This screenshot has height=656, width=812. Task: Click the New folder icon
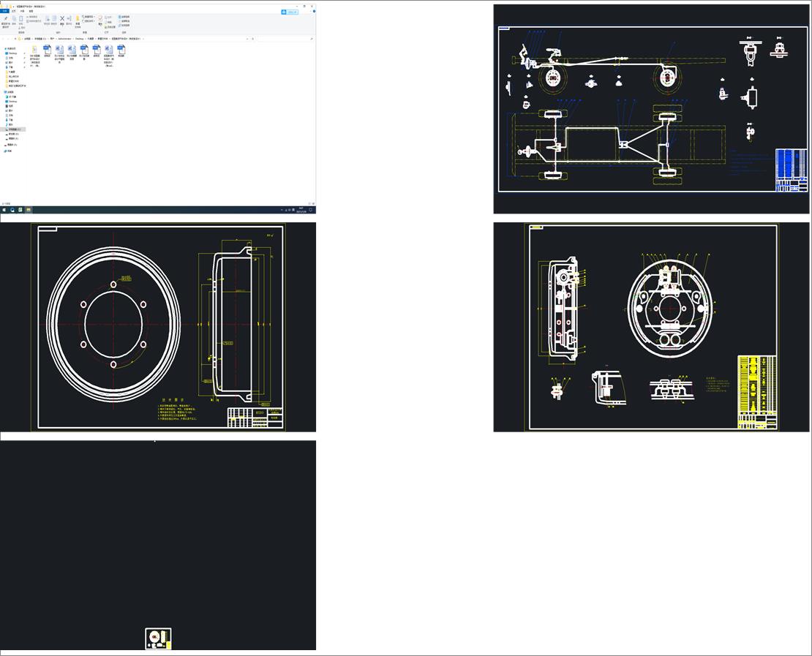[x=78, y=20]
